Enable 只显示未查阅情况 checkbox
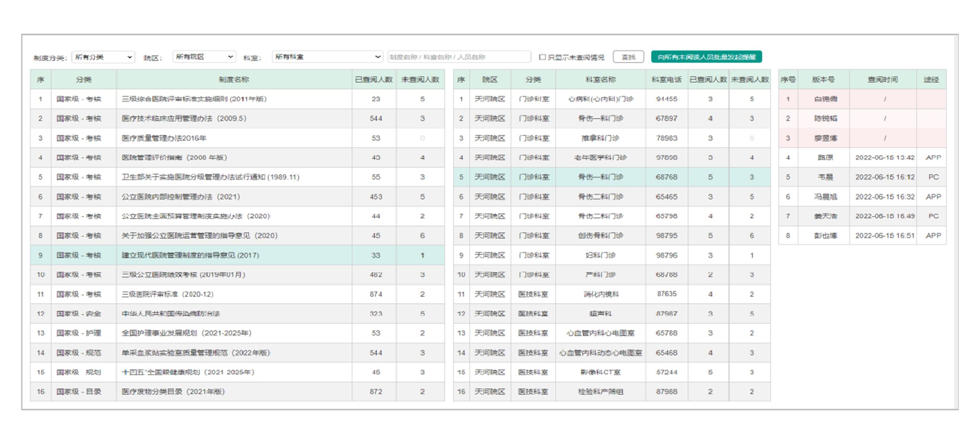 [542, 57]
